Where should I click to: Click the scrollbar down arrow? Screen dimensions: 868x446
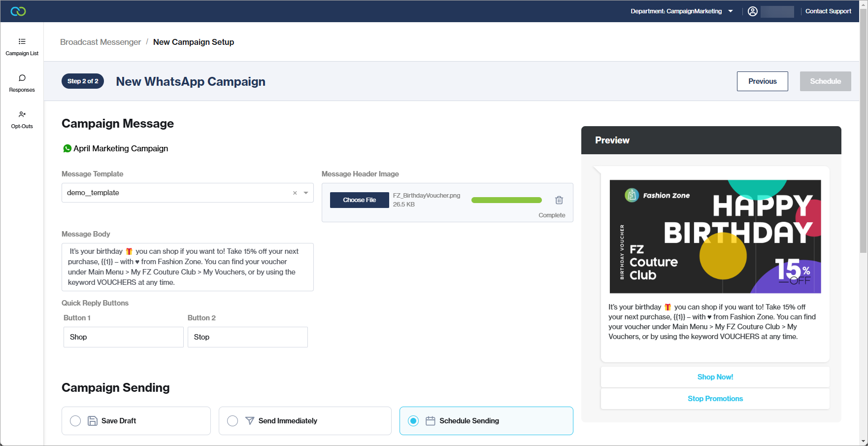pos(864,442)
